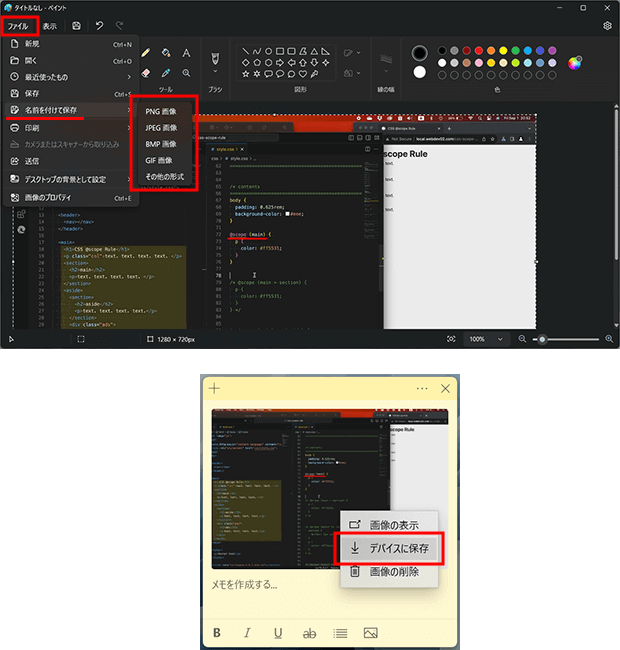Image resolution: width=620 pixels, height=650 pixels.
Task: Toggle bullet list in sticky note
Action: tap(340, 633)
